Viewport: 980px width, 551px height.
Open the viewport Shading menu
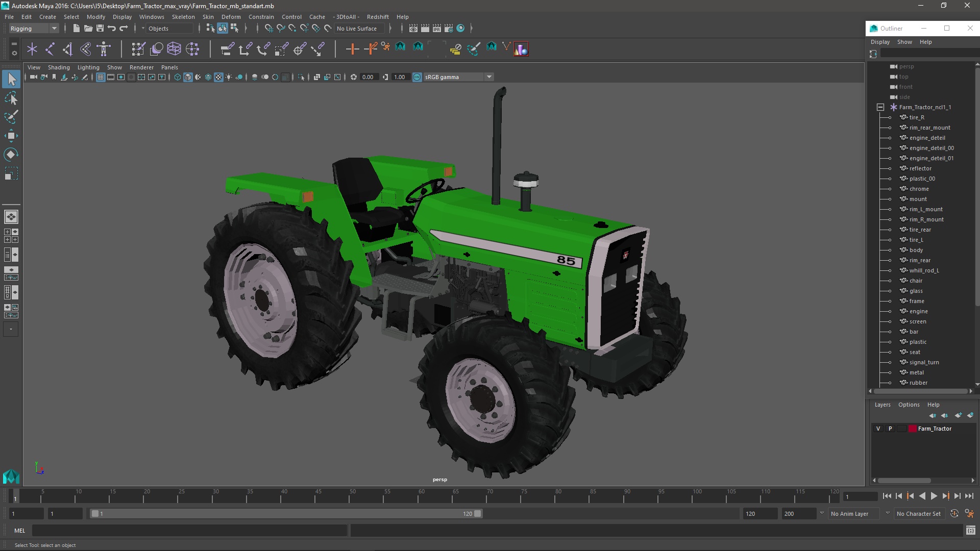pyautogui.click(x=59, y=67)
